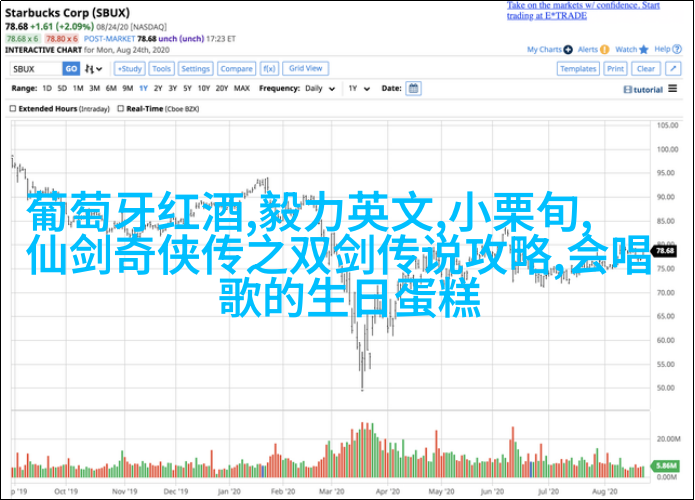This screenshot has height=500, width=695.
Task: Open the Templates button
Action: click(578, 69)
